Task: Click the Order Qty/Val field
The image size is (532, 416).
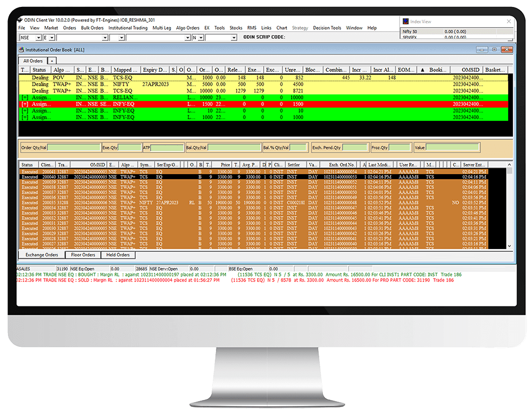Action: tap(74, 147)
